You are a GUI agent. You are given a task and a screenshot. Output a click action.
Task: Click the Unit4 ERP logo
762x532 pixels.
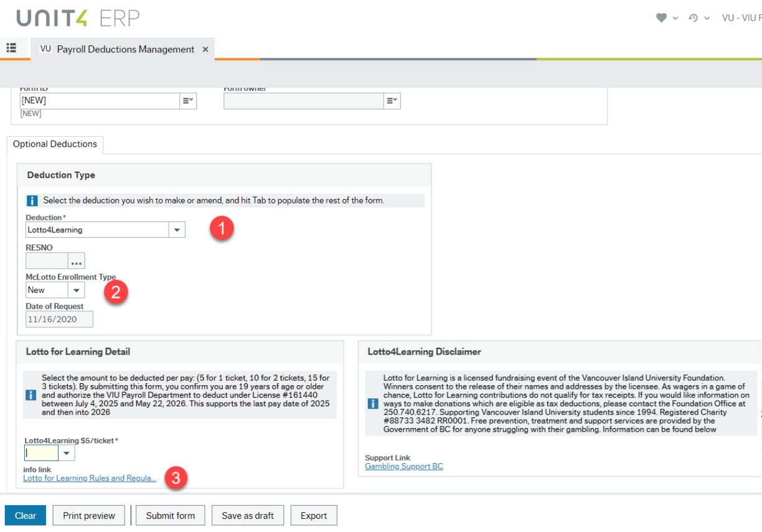click(x=78, y=18)
